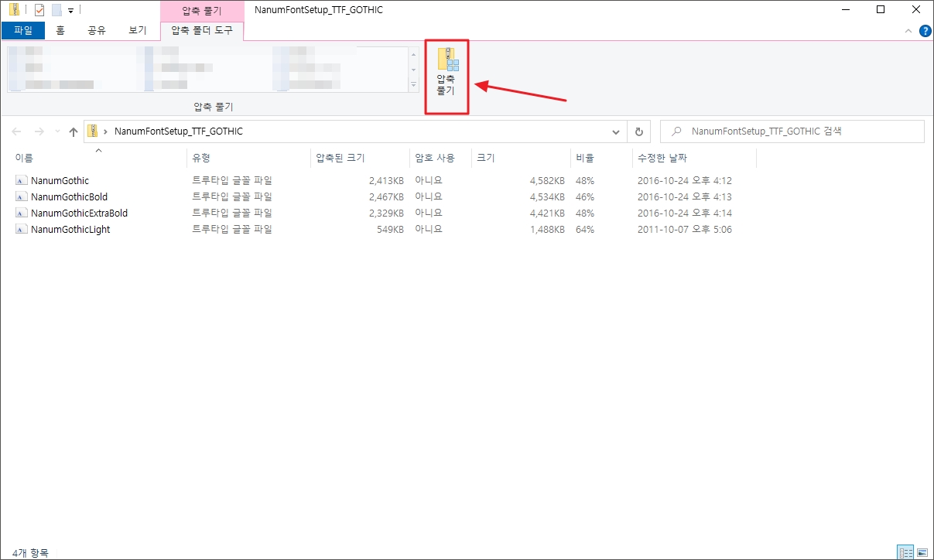Open the recent locations dropdown arrow
Viewport: 934px width, 560px height.
pos(56,131)
